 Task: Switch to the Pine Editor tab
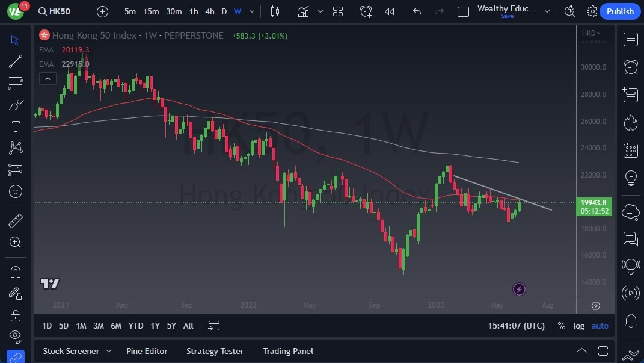pos(147,351)
